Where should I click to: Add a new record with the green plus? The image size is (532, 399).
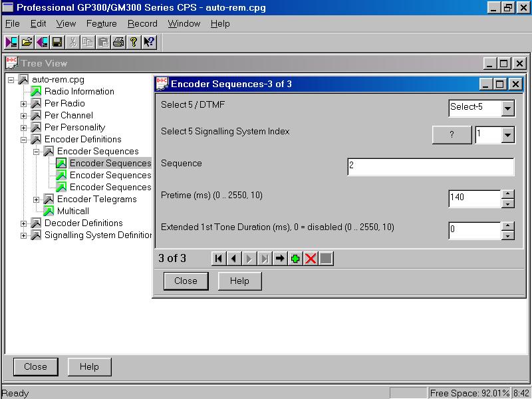[295, 259]
